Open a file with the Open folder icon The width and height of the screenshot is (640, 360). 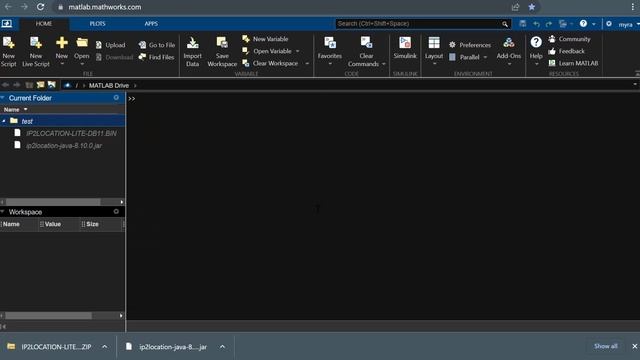pos(82,42)
